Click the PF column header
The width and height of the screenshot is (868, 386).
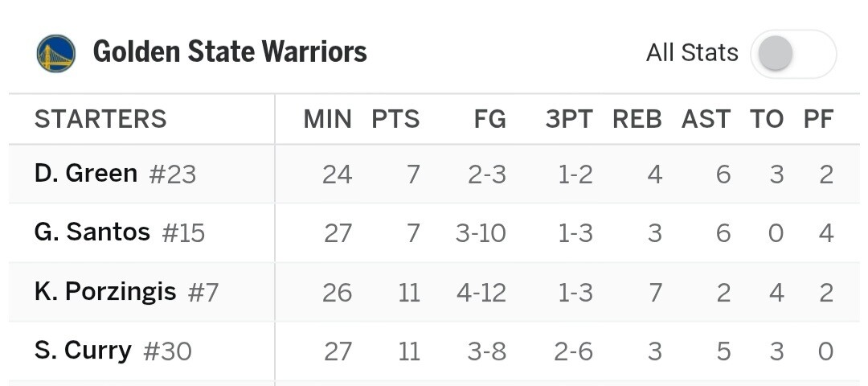819,119
